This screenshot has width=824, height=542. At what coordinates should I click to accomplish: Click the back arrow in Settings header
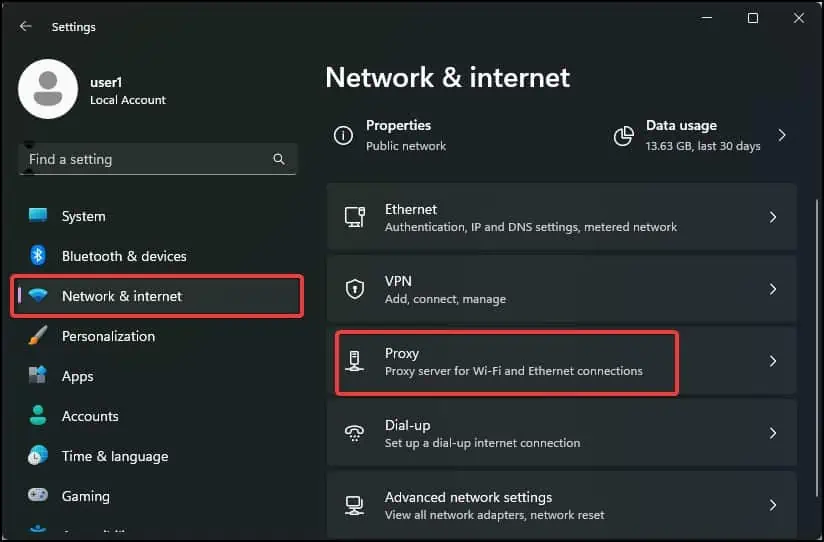pos(26,27)
